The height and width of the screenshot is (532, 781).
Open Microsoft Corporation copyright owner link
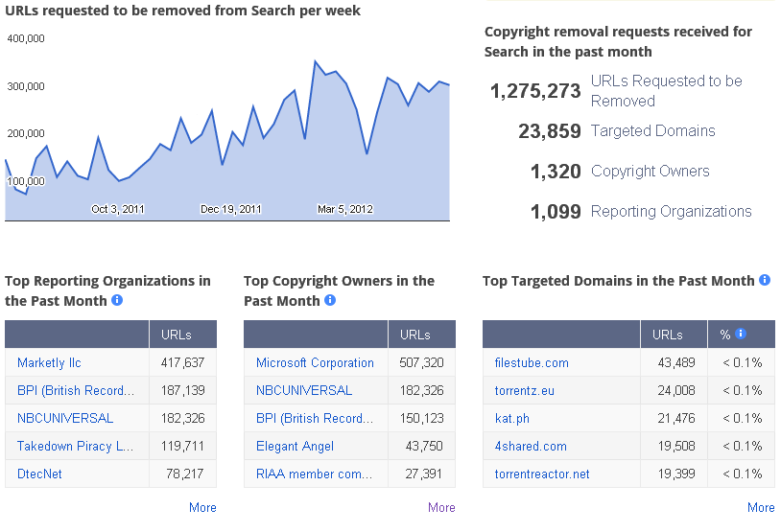315,362
